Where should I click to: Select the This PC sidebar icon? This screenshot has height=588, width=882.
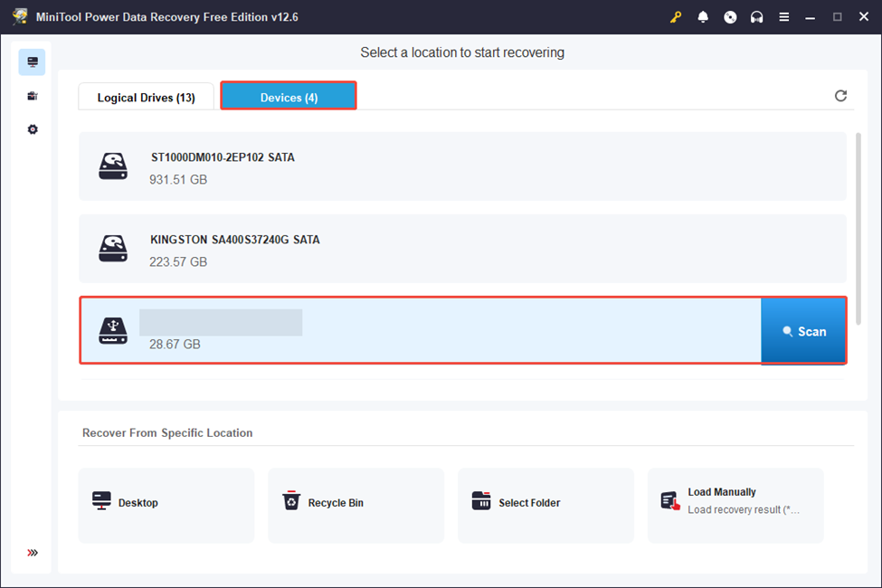point(32,62)
